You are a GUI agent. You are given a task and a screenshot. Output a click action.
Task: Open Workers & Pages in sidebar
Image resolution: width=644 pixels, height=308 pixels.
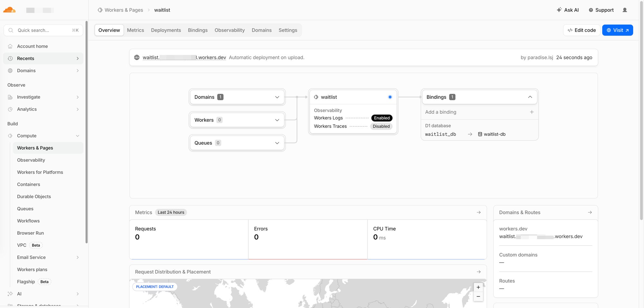point(48,148)
